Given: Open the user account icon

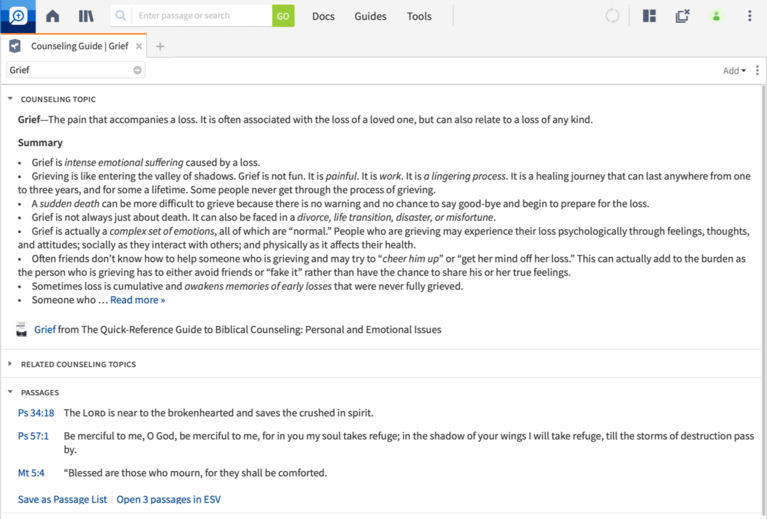Looking at the screenshot, I should click(x=716, y=16).
